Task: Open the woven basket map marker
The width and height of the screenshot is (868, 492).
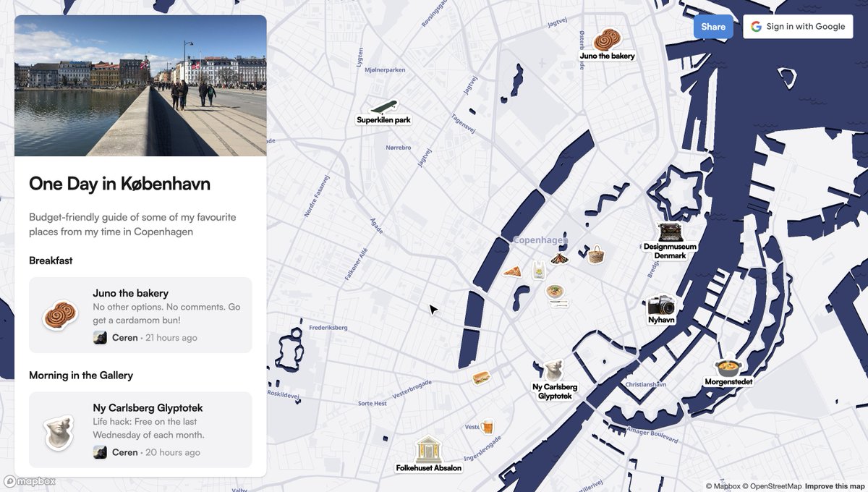Action: coord(595,254)
